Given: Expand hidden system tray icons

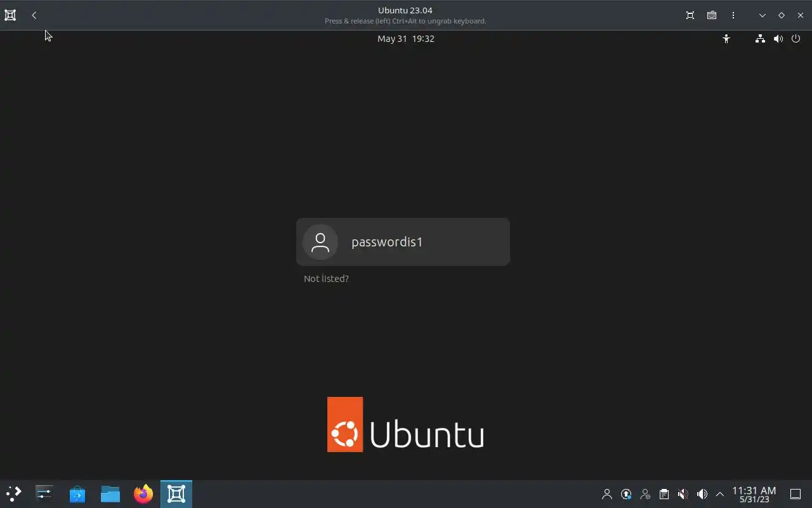Looking at the screenshot, I should click(x=720, y=494).
